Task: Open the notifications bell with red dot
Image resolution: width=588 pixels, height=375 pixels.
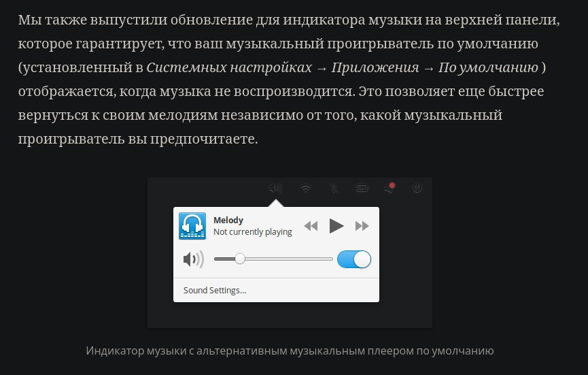Action: point(390,188)
